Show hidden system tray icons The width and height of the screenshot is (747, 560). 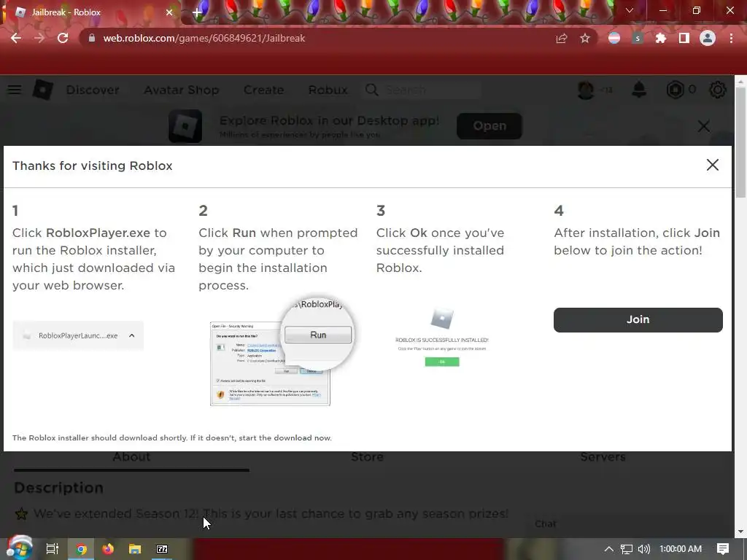[609, 549]
